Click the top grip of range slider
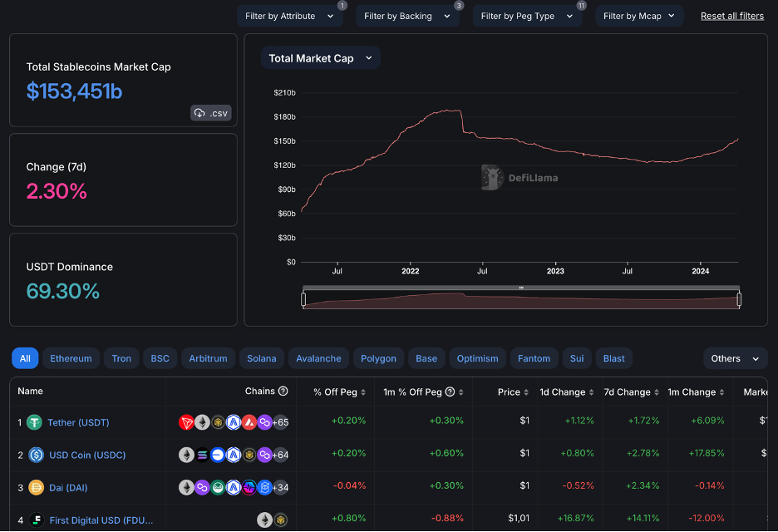 521,288
